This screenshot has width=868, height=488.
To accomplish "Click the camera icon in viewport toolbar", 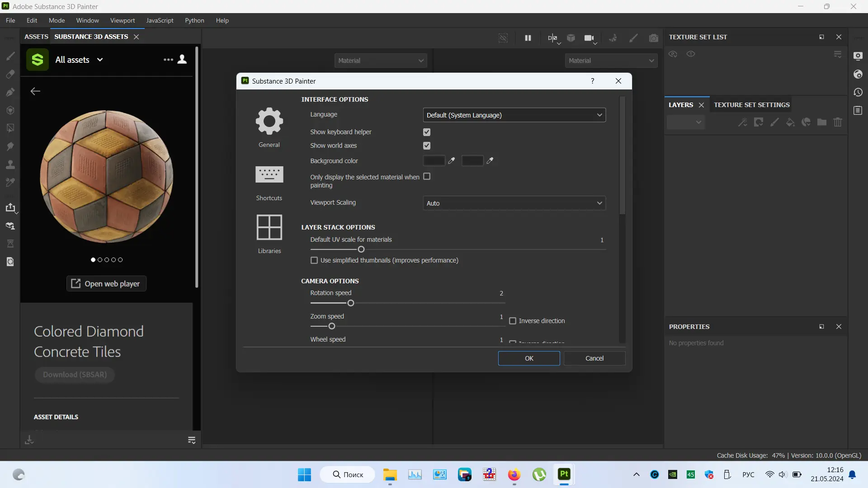I will (x=589, y=38).
